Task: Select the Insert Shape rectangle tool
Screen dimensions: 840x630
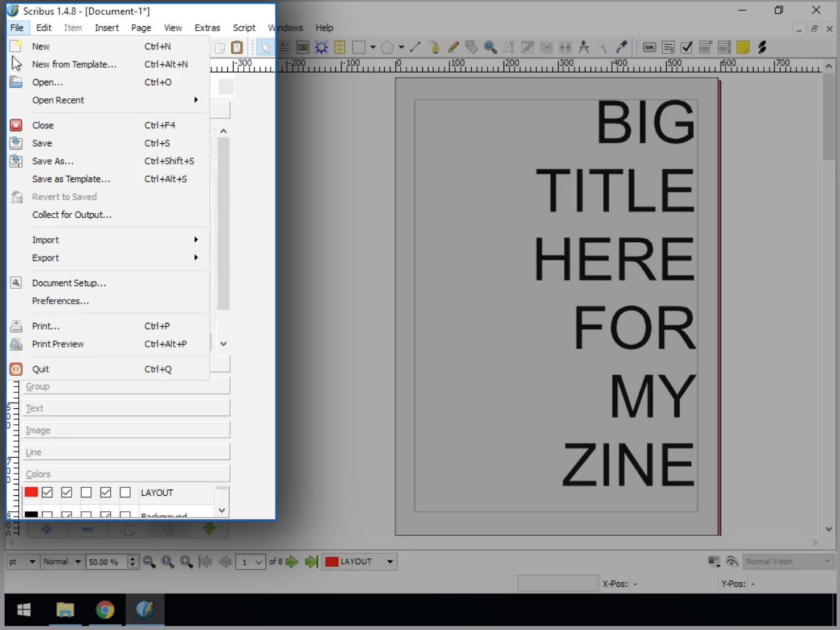Action: 359,48
